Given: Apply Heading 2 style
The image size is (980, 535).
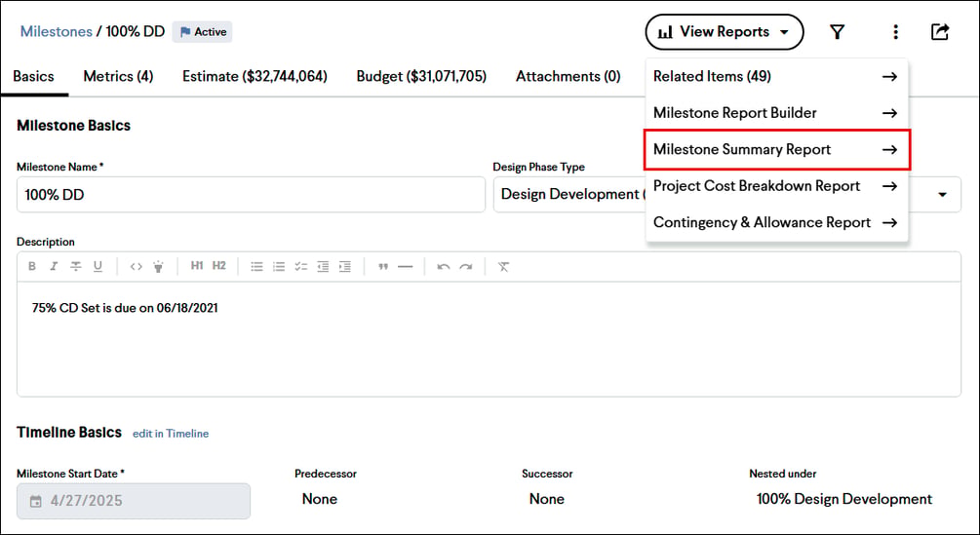Looking at the screenshot, I should coord(218,266).
